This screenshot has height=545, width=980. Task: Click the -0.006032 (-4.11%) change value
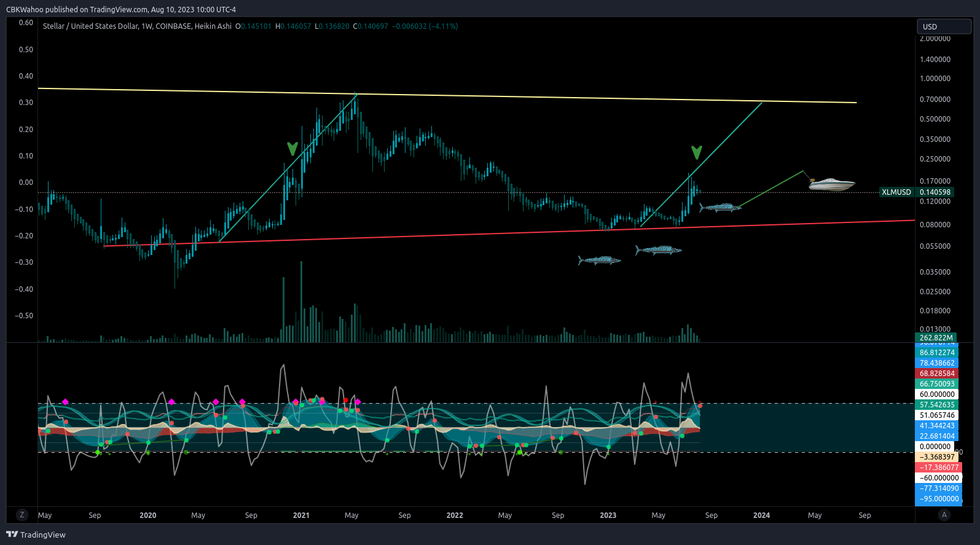coord(424,26)
